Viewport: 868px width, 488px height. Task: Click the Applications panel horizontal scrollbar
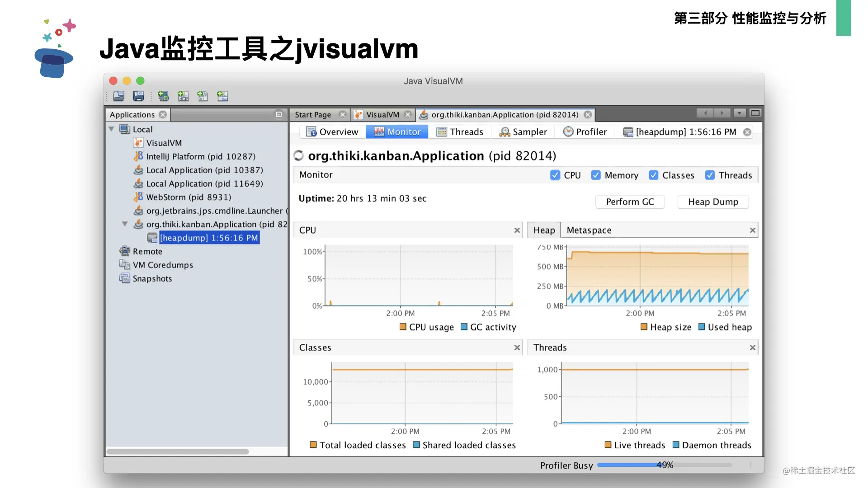[x=178, y=451]
